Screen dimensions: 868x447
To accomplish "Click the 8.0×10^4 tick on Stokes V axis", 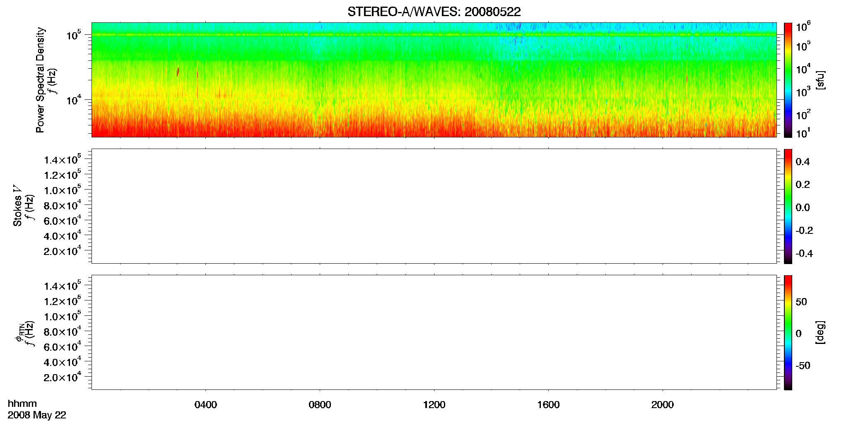I will tap(63, 205).
